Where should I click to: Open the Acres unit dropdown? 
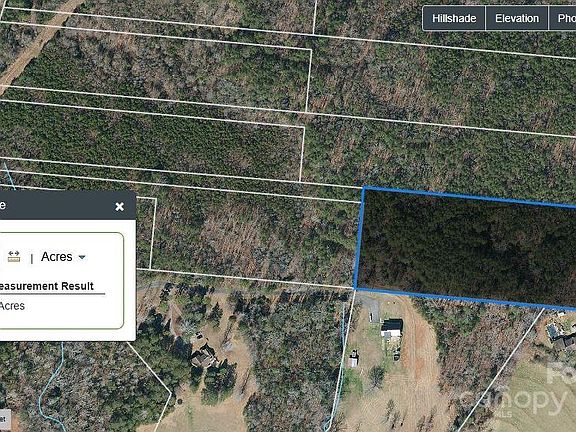click(x=63, y=257)
